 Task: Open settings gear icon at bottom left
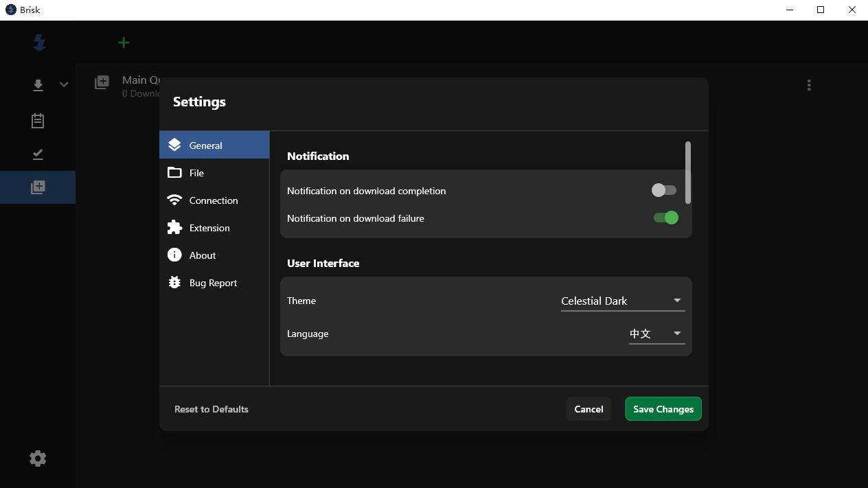pyautogui.click(x=38, y=458)
